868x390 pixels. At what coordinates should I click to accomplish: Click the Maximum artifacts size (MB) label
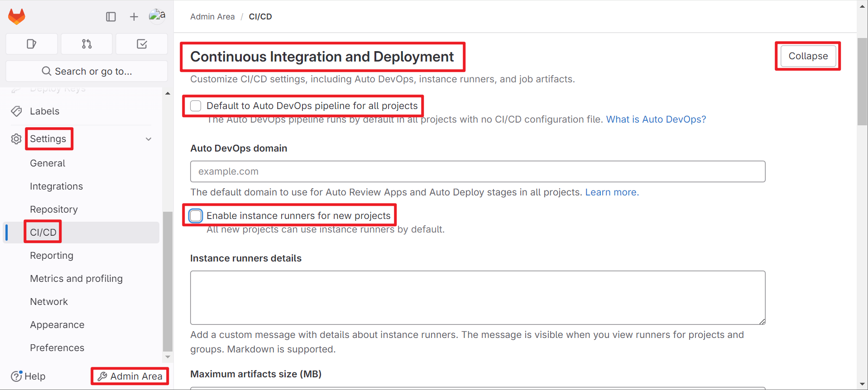[x=256, y=374]
